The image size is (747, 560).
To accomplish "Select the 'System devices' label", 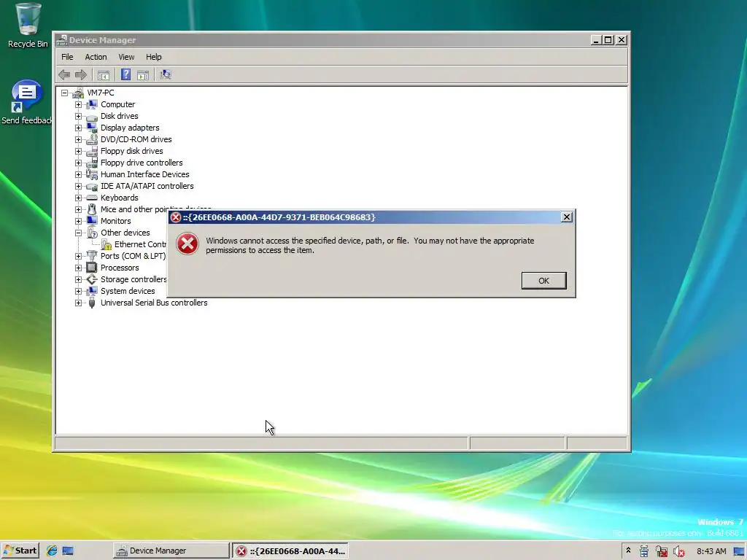I will point(128,291).
